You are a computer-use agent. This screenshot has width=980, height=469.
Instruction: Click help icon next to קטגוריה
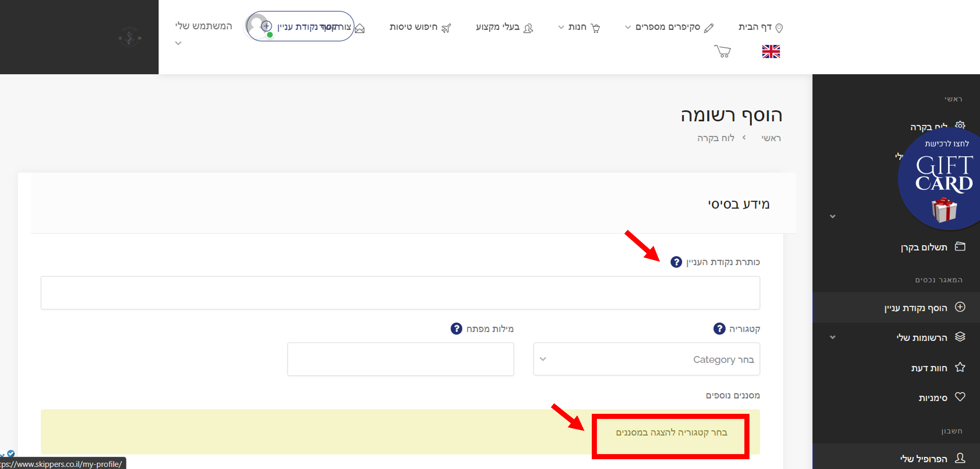(719, 328)
